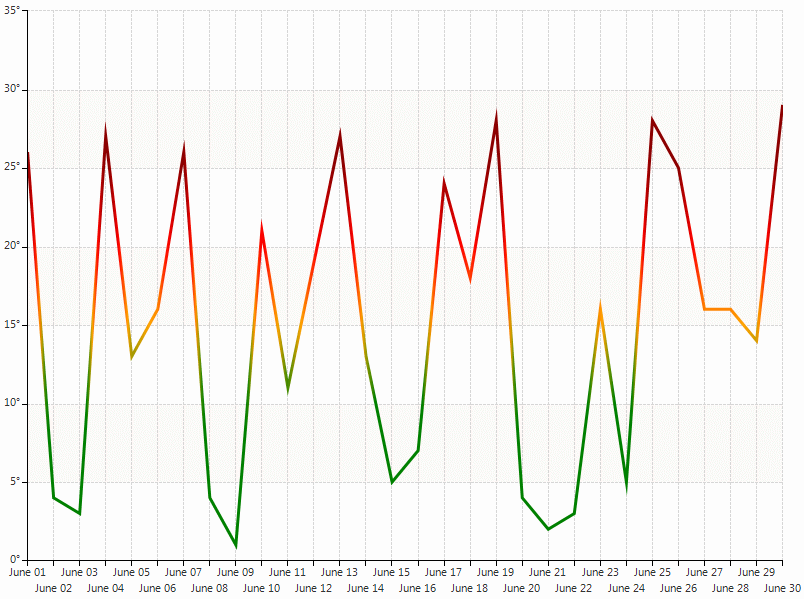The width and height of the screenshot is (804, 599).
Task: Select the June 18 dip data point
Action: click(470, 278)
